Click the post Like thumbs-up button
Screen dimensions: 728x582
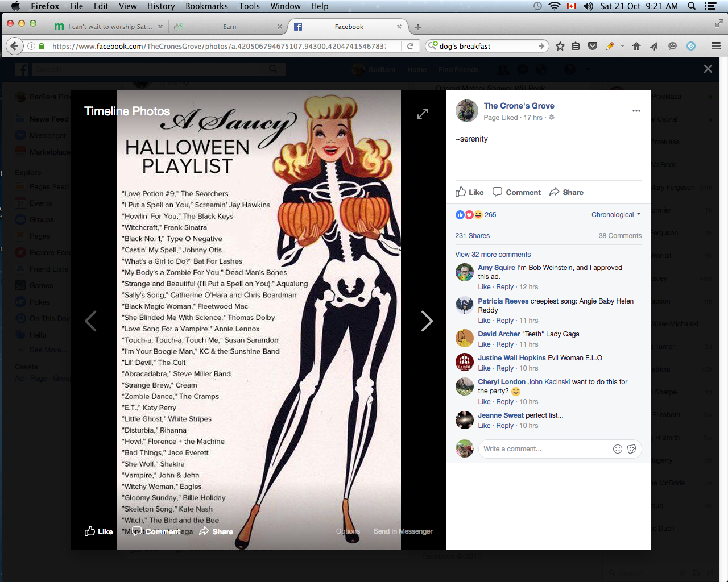tap(469, 192)
